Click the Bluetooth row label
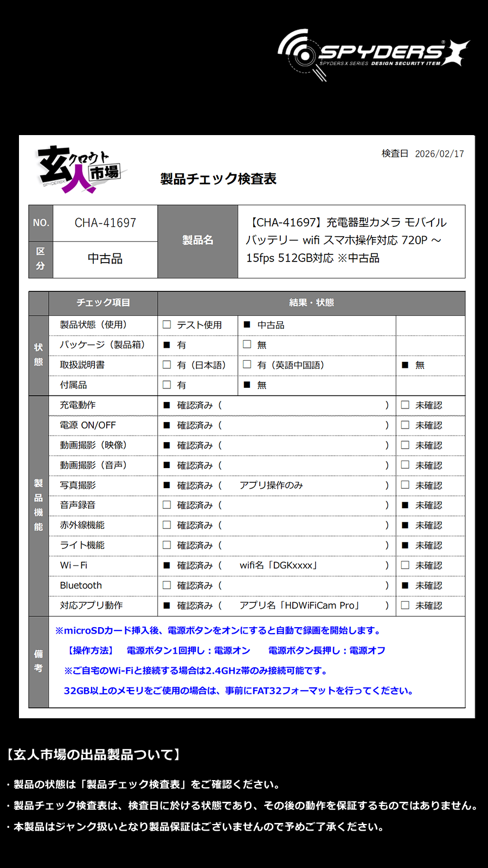The width and height of the screenshot is (488, 868). (x=81, y=585)
